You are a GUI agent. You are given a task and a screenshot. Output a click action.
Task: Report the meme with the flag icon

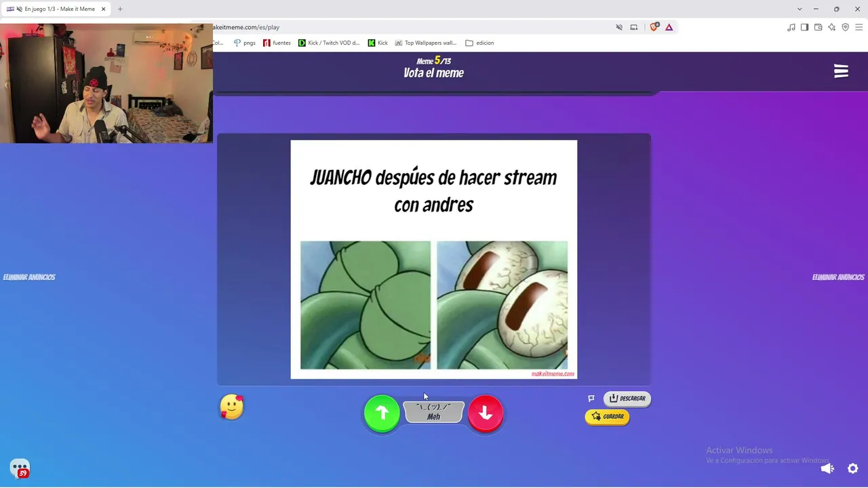[591, 399]
